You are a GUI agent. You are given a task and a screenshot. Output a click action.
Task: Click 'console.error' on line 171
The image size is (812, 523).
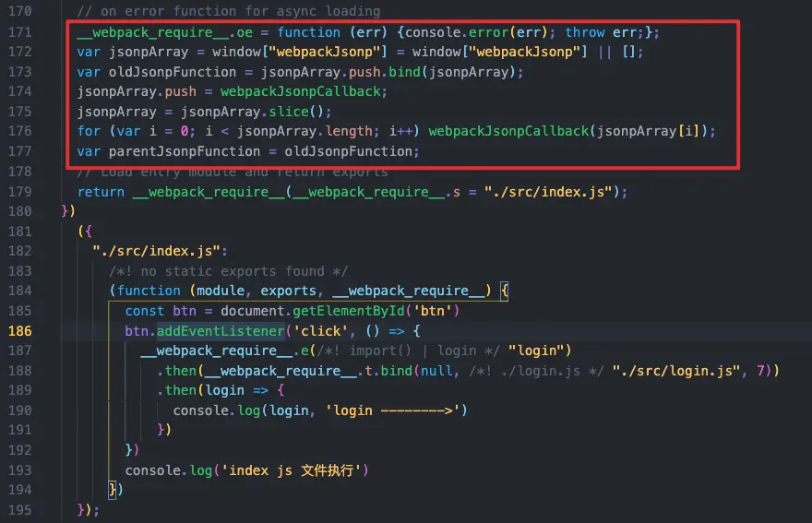tap(457, 32)
